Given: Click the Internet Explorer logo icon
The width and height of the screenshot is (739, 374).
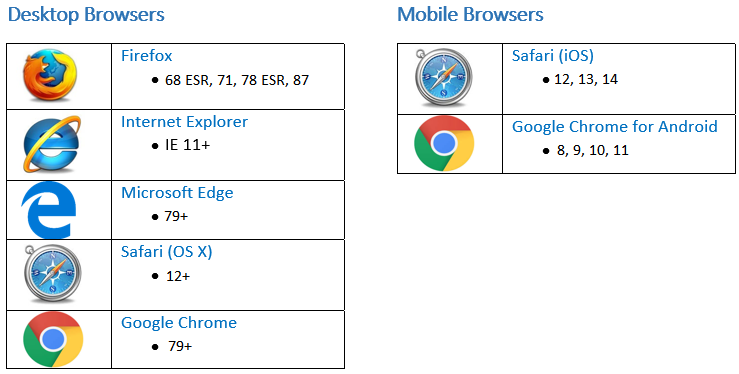Looking at the screenshot, I should 51,145.
